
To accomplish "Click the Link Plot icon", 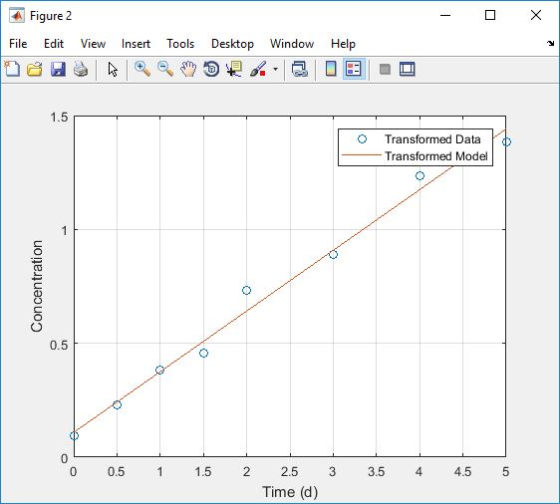I will pos(299,69).
